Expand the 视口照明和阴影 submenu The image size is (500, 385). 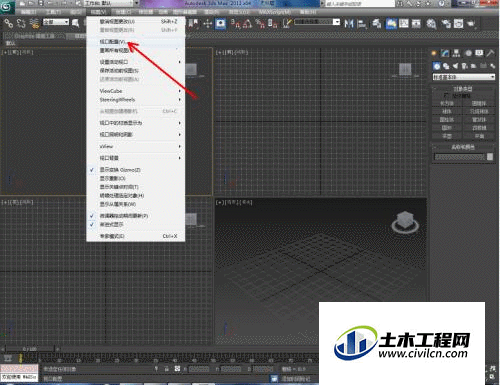(136, 135)
